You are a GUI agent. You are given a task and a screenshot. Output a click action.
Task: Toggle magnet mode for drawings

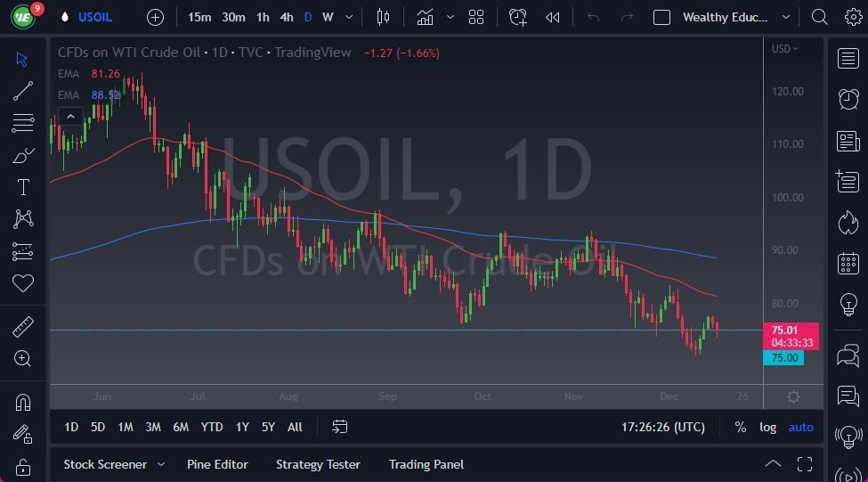click(x=22, y=402)
